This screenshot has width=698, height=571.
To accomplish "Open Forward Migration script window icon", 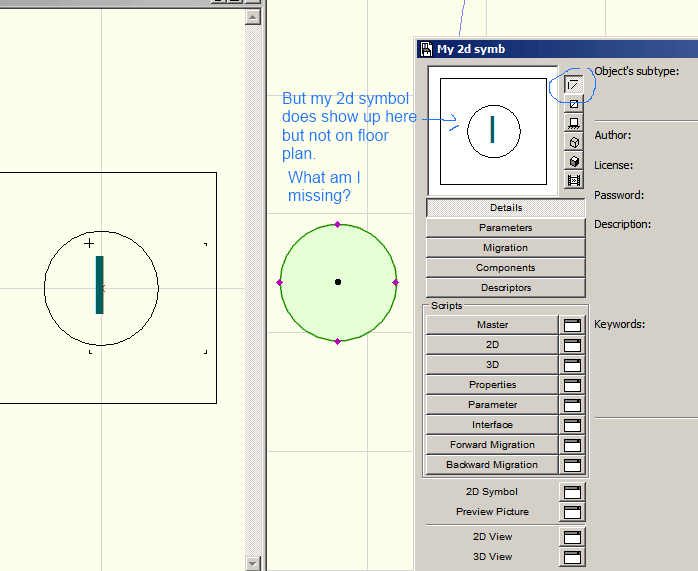I will (x=572, y=445).
